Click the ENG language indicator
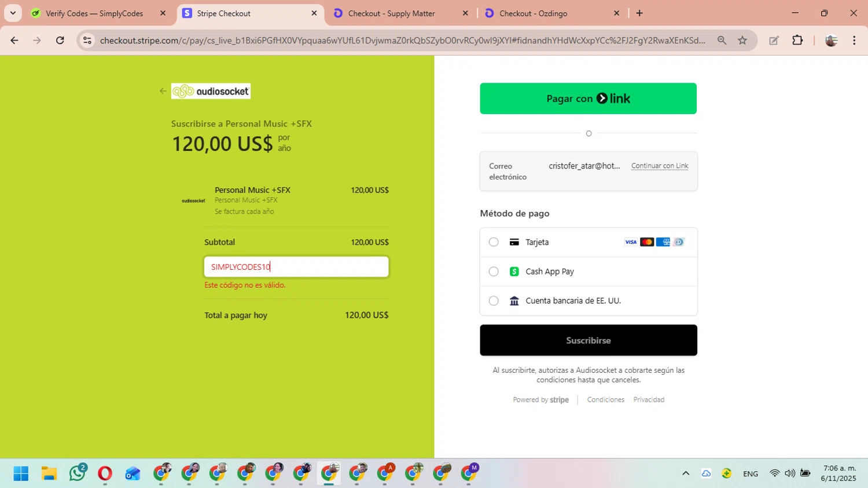Image resolution: width=868 pixels, height=488 pixels. (x=751, y=474)
